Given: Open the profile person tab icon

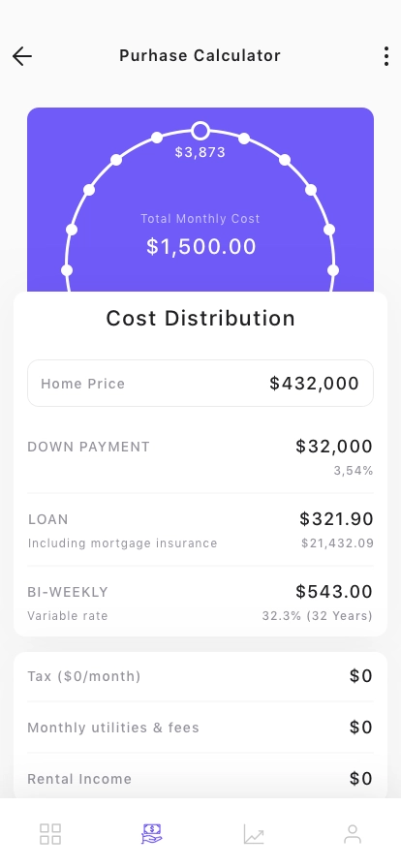Looking at the screenshot, I should click(x=353, y=834).
